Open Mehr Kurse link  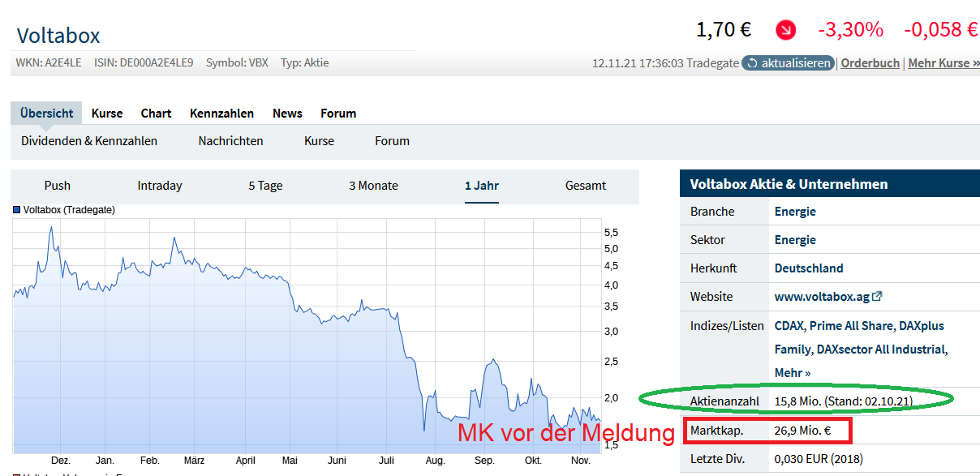[943, 62]
